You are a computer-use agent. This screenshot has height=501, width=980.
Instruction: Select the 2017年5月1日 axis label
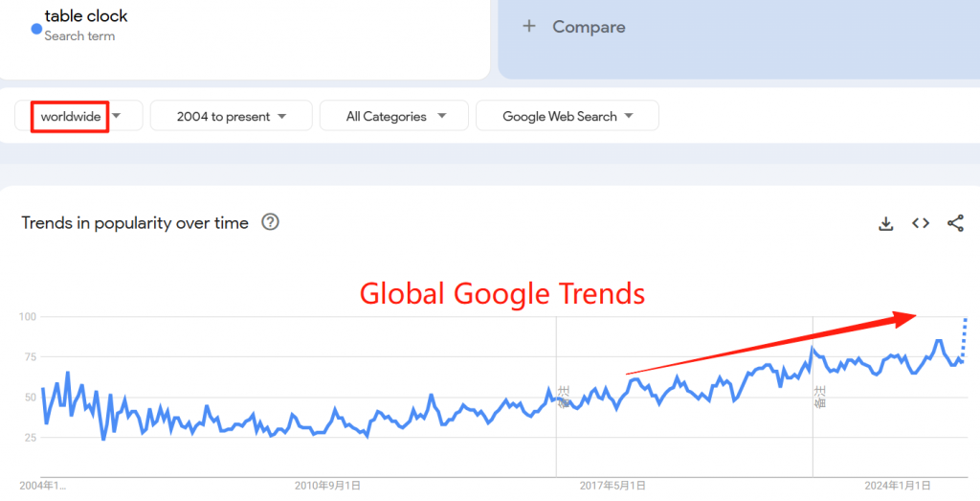tap(612, 486)
